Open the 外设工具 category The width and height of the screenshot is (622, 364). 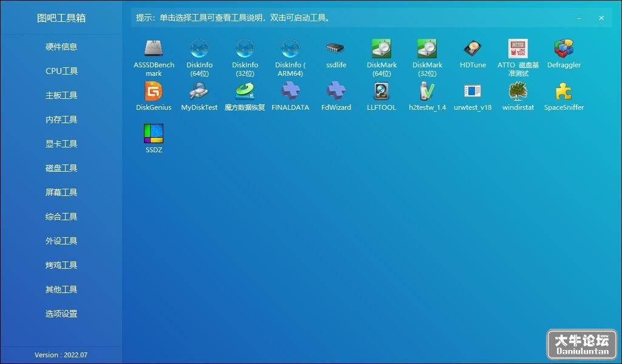point(61,241)
